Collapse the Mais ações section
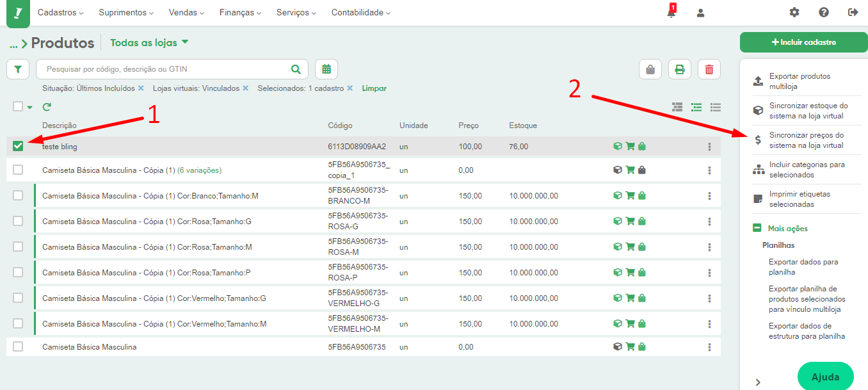This screenshot has height=390, width=868. [x=757, y=228]
